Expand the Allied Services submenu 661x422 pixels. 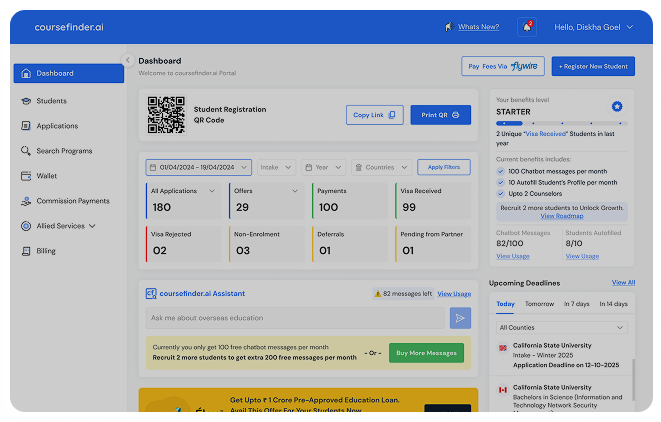[92, 226]
